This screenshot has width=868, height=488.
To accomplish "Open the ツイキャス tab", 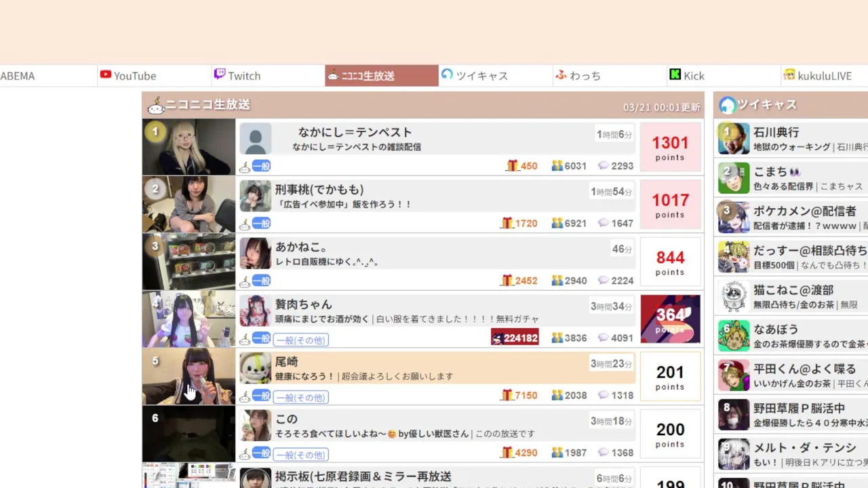I will tap(496, 75).
